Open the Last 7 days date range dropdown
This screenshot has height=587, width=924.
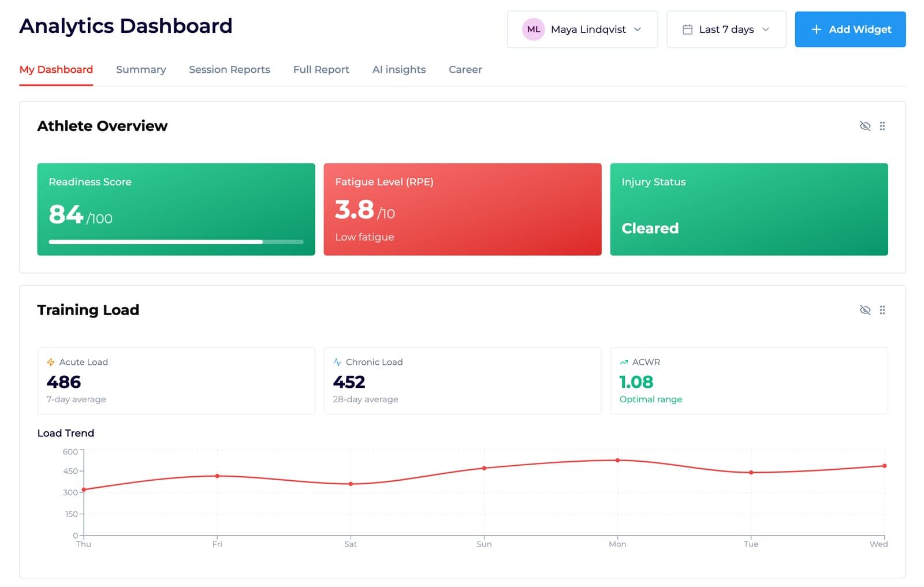(x=726, y=29)
